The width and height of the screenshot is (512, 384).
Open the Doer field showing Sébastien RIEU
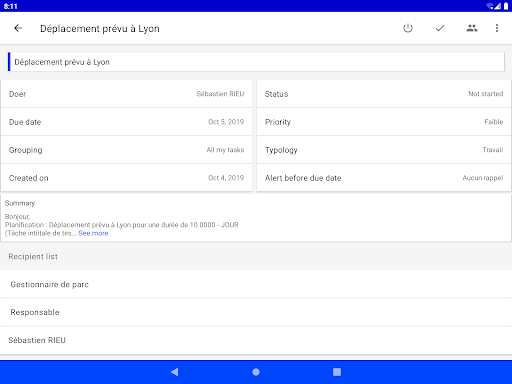tap(126, 94)
